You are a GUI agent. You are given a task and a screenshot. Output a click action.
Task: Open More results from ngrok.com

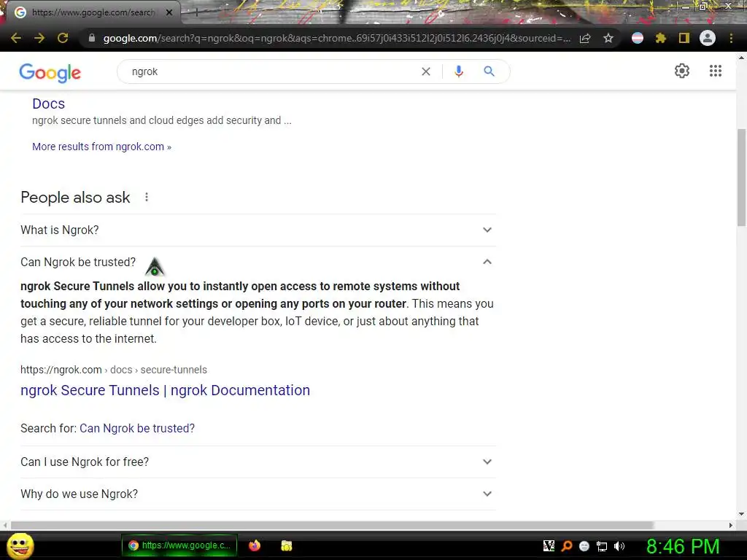click(101, 147)
